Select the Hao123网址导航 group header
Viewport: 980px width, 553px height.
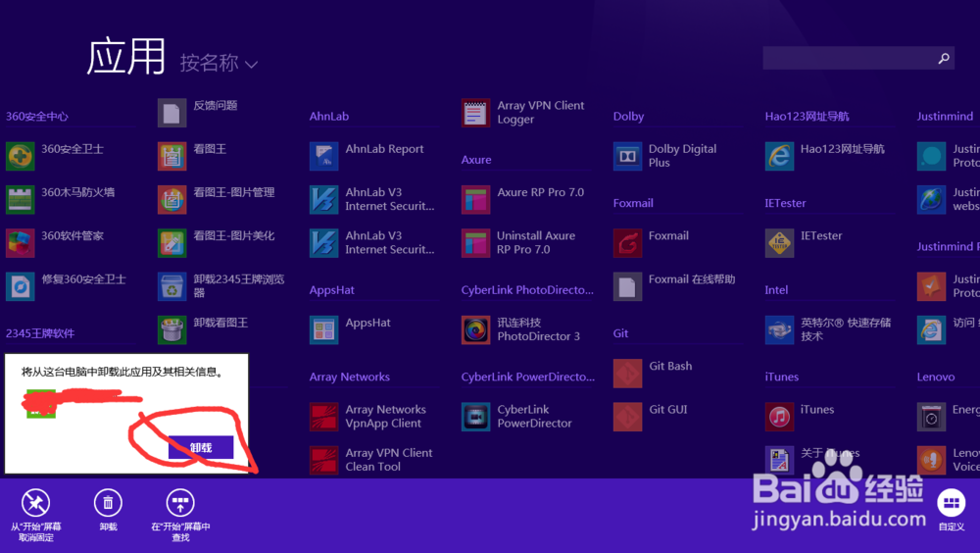(x=807, y=117)
